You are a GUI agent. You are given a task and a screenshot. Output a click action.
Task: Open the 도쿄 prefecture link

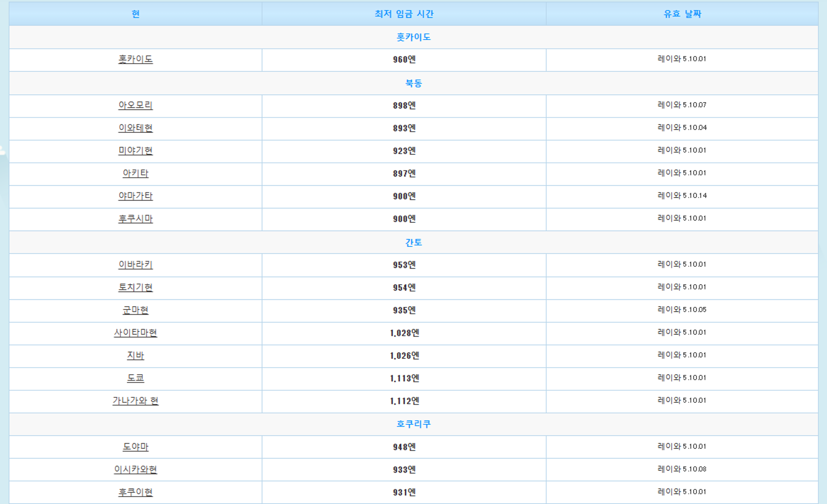click(136, 378)
